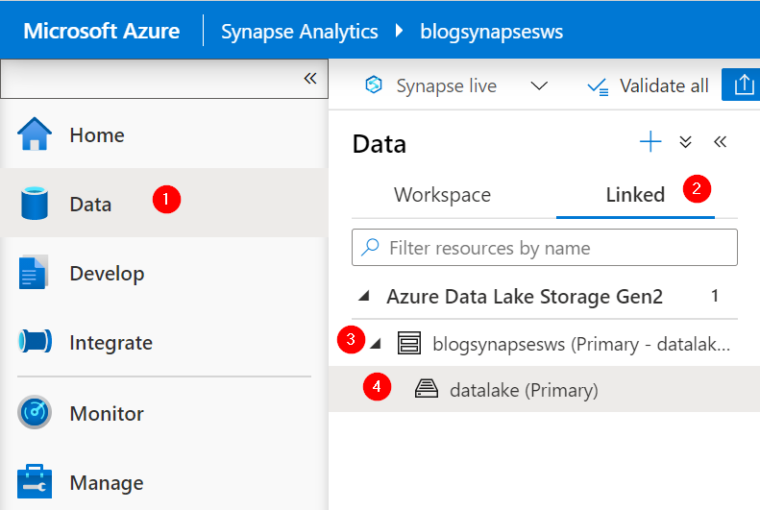The image size is (760, 510).
Task: Select blogsynapsesws (Primary - datalak... item
Action: (581, 344)
